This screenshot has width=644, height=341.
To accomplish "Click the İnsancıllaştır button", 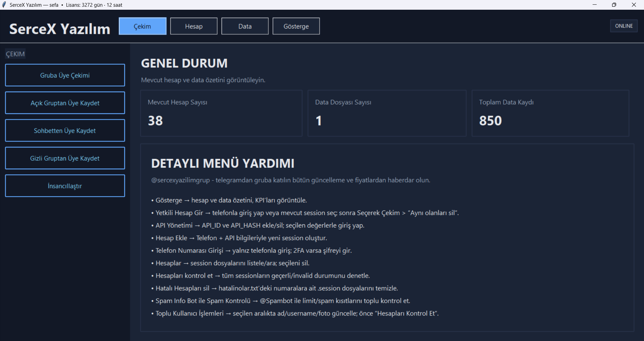I will click(x=65, y=186).
